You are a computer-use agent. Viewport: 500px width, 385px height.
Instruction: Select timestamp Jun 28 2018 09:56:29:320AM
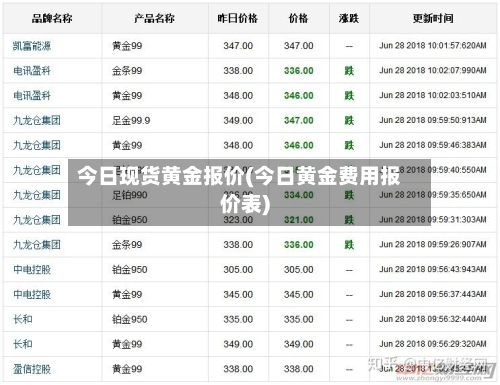[x=433, y=344]
